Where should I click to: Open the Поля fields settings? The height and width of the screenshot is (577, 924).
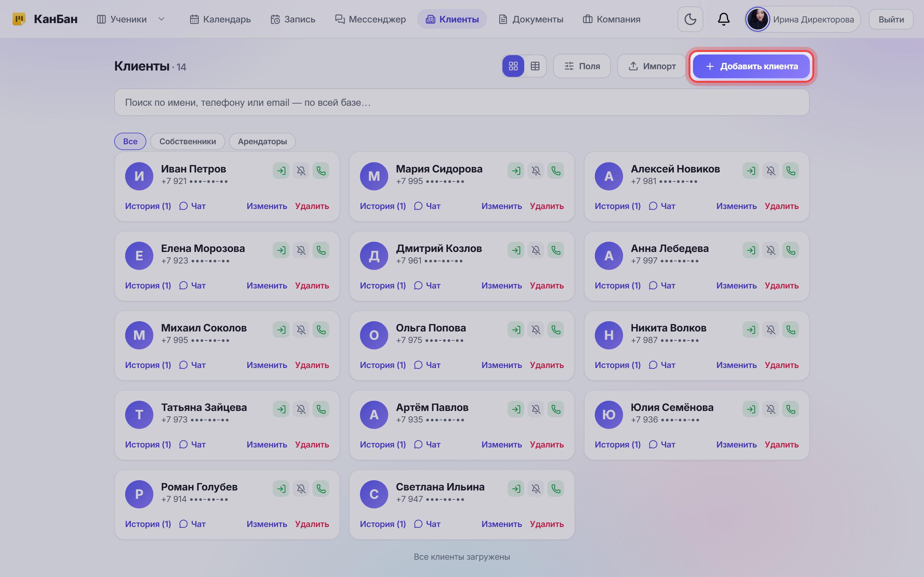[x=582, y=66]
